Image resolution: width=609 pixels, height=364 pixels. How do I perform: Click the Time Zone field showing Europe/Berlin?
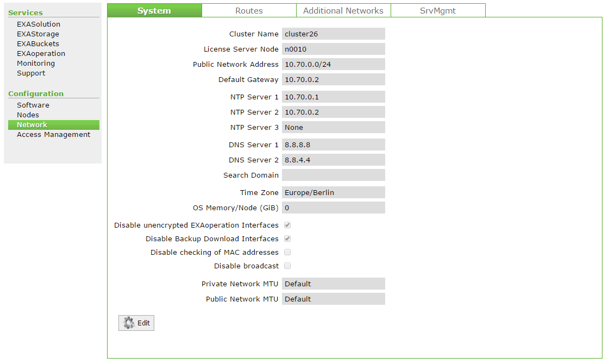click(333, 192)
